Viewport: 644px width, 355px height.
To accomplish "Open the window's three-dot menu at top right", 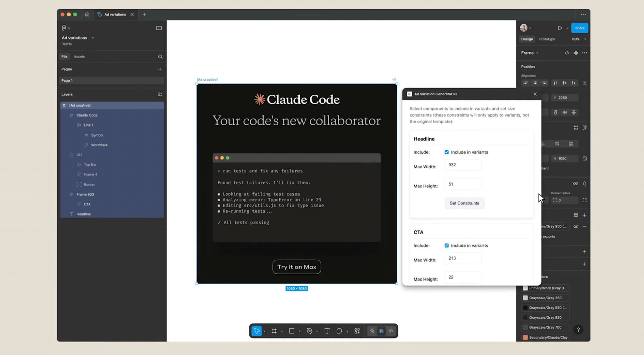I will click(x=583, y=14).
